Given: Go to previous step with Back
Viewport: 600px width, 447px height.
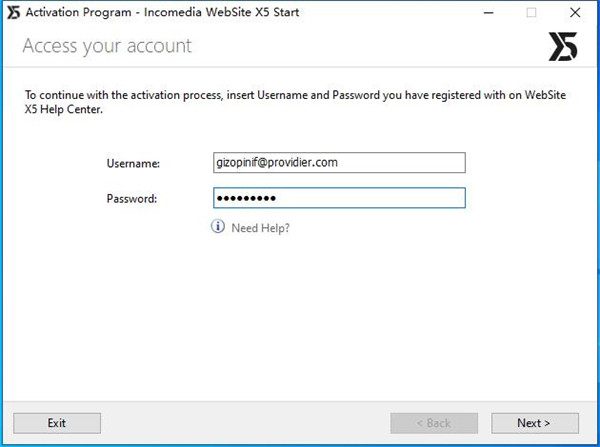Looking at the screenshot, I should (x=433, y=423).
